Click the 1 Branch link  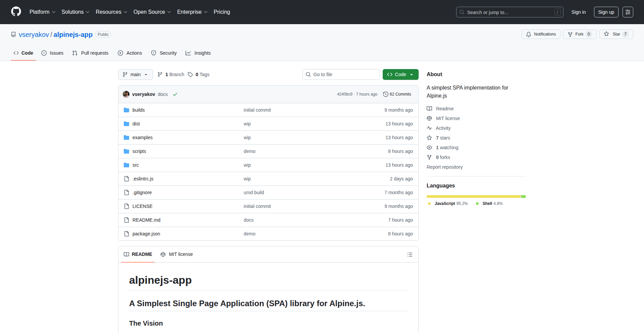pos(171,74)
